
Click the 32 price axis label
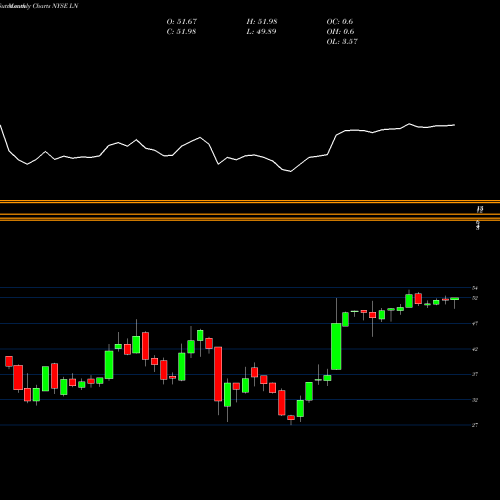(x=475, y=400)
